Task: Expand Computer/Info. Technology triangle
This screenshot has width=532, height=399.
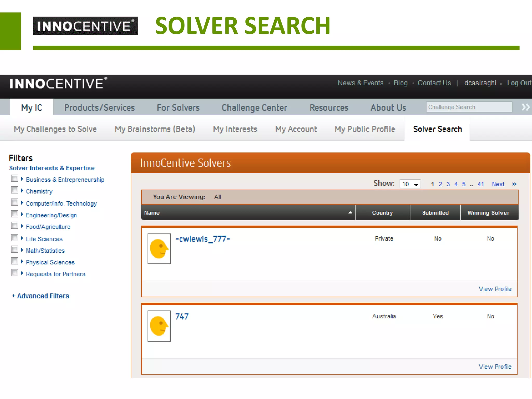Action: (22, 203)
